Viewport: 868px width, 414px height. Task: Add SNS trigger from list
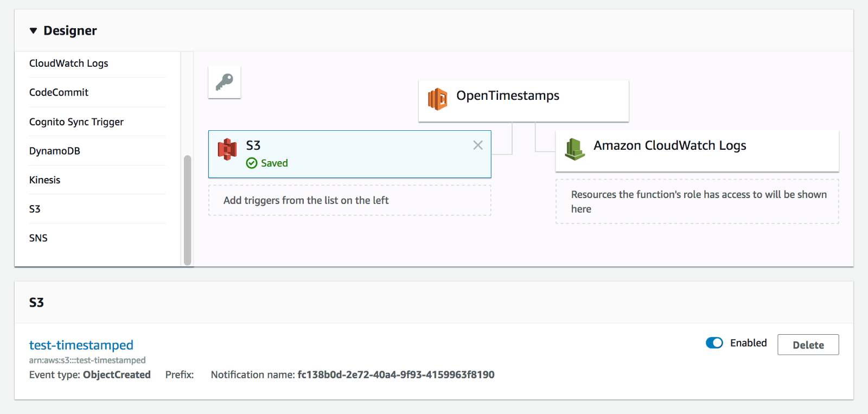coord(39,238)
